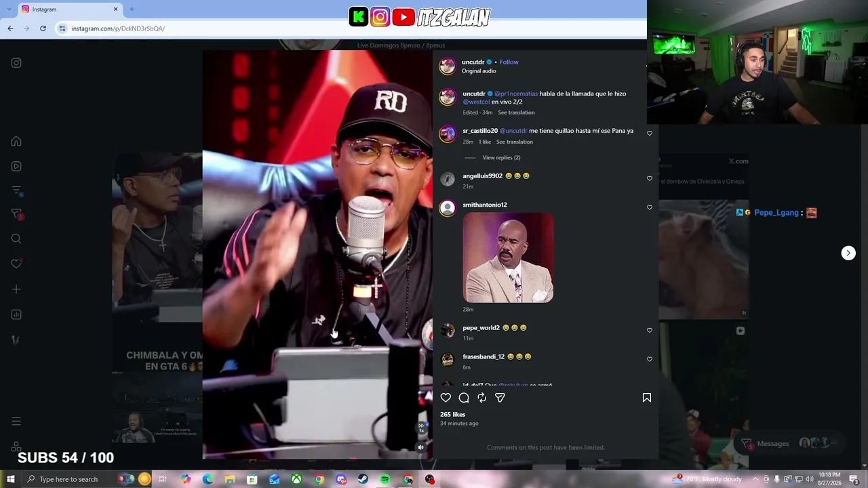This screenshot has height=488, width=868.
Task: Open Spotify from the taskbar
Action: pyautogui.click(x=385, y=479)
